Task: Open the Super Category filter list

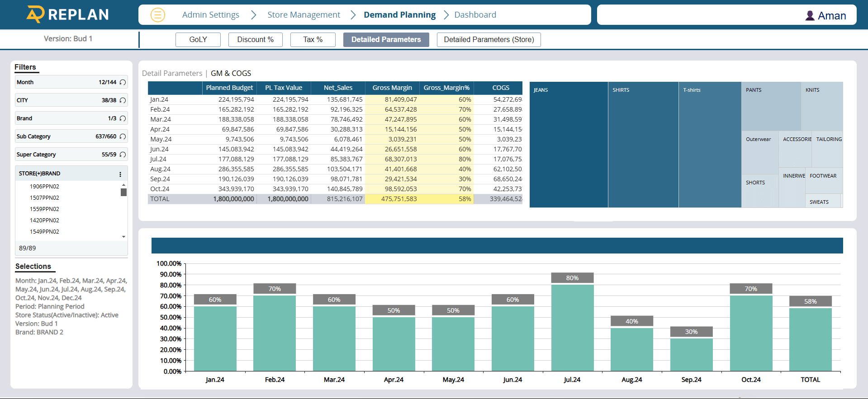Action: click(x=59, y=155)
